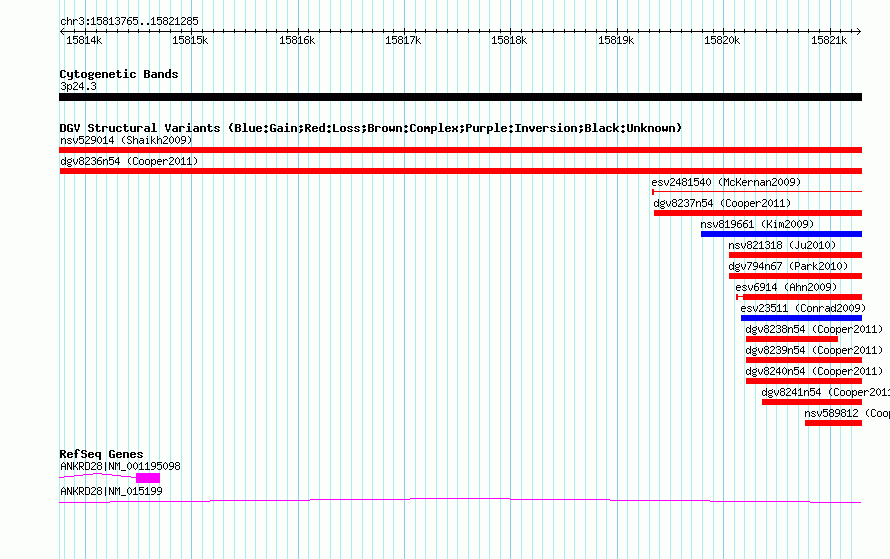
Task: Click the 15817k ruler position marker
Action: coord(403,40)
